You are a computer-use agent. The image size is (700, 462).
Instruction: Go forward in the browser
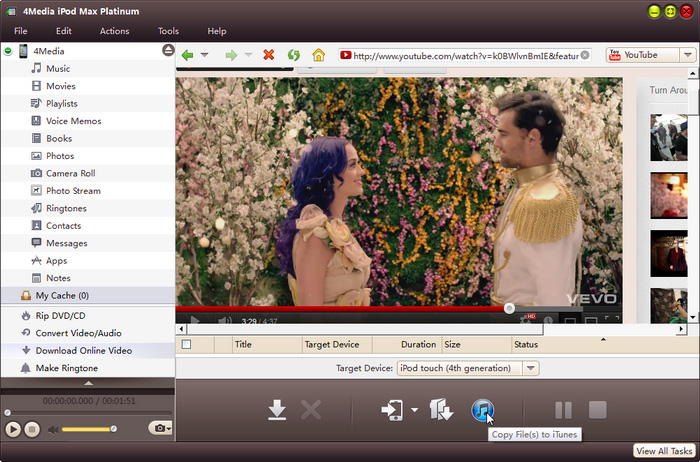pyautogui.click(x=231, y=55)
